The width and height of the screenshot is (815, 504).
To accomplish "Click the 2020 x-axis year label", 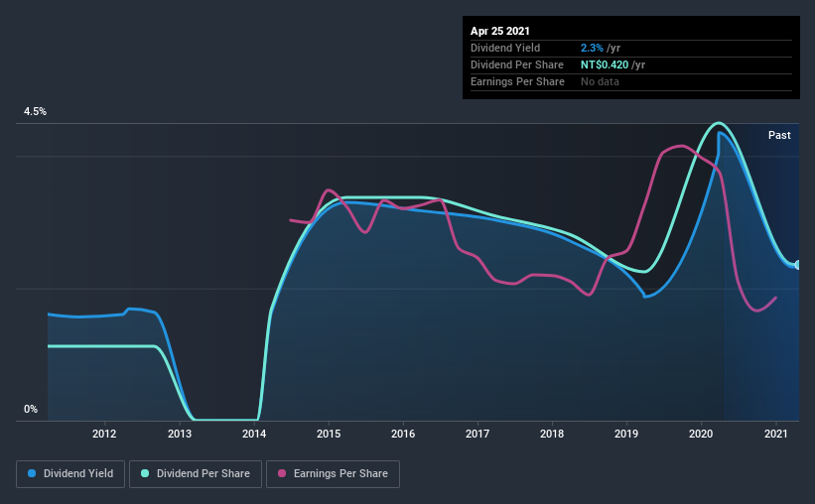I will click(x=701, y=434).
